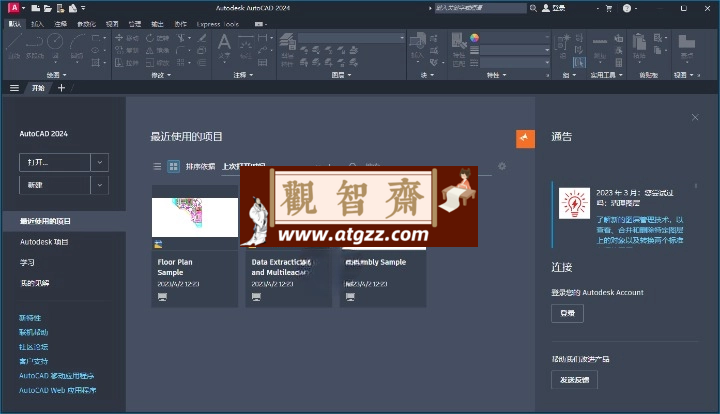Open the Parametric ribbon tab
720x414 pixels.
pos(86,24)
